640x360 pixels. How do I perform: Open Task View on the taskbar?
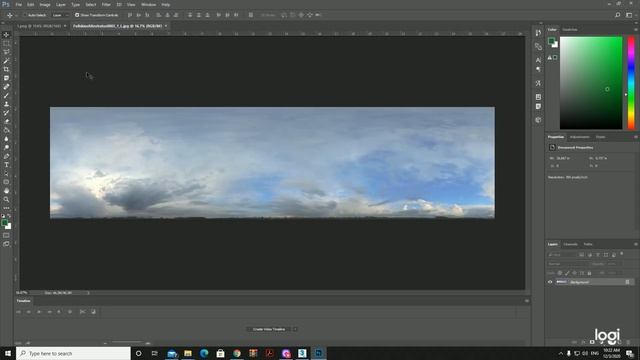pos(155,353)
